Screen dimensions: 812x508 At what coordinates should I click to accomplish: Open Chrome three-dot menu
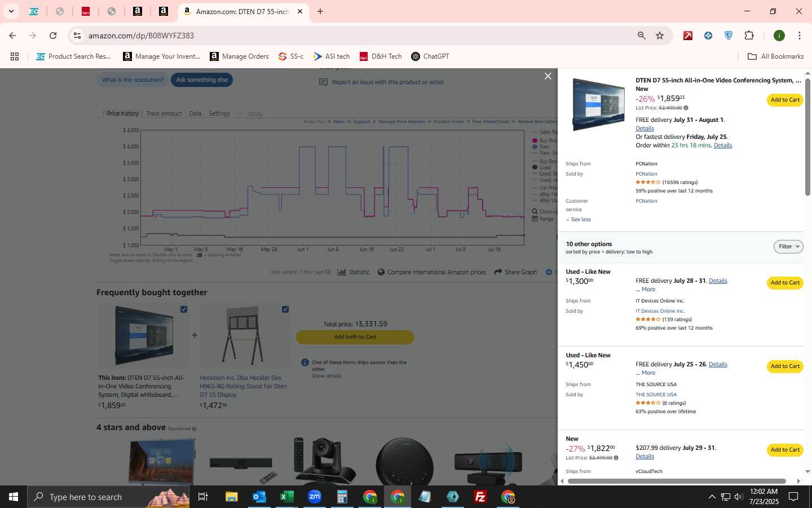click(799, 36)
